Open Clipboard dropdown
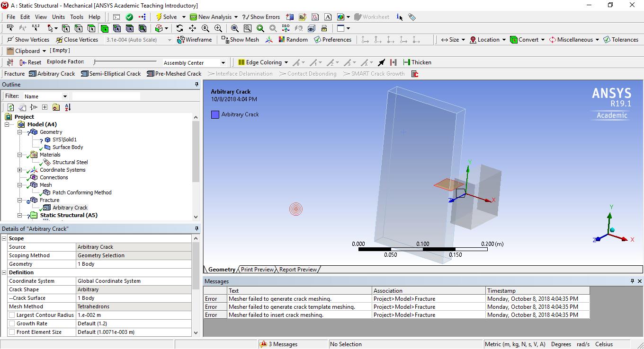The image size is (644, 349). coord(44,51)
